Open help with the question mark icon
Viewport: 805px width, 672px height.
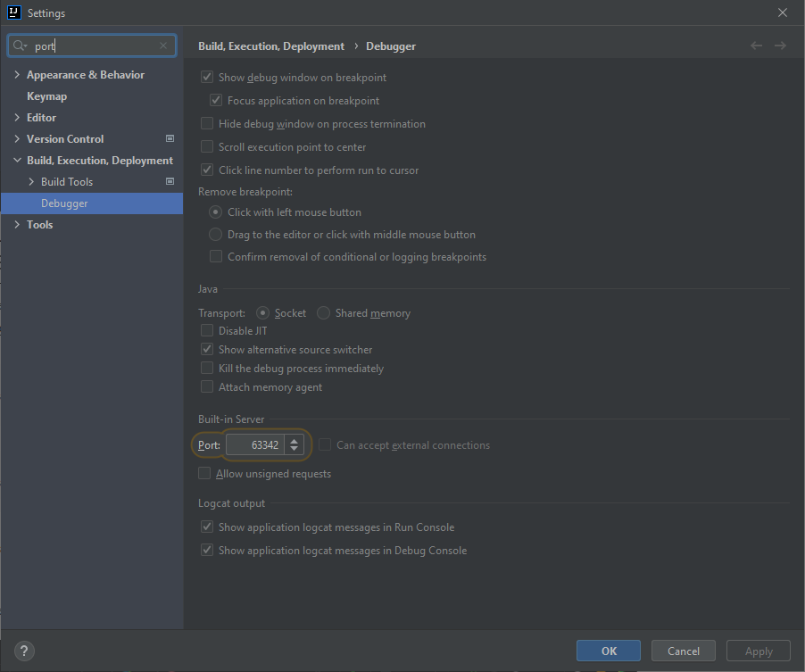[x=25, y=651]
